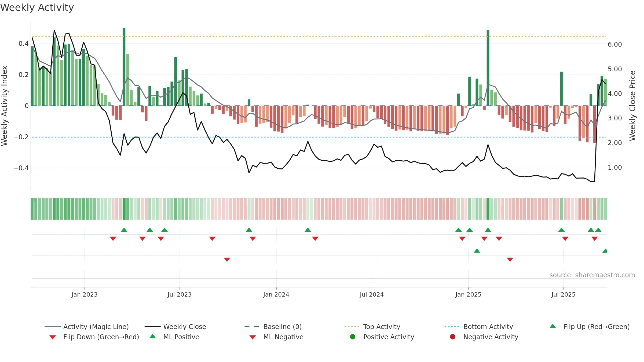The height and width of the screenshot is (362, 644).
Task: Click the cyan dotted Bottom Activity legend line
Action: [452, 327]
